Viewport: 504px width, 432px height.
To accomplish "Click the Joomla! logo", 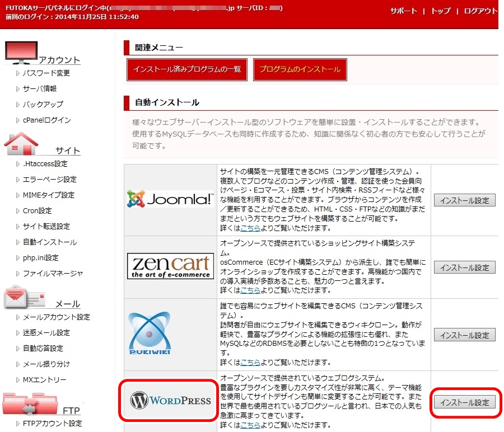I will coord(170,199).
